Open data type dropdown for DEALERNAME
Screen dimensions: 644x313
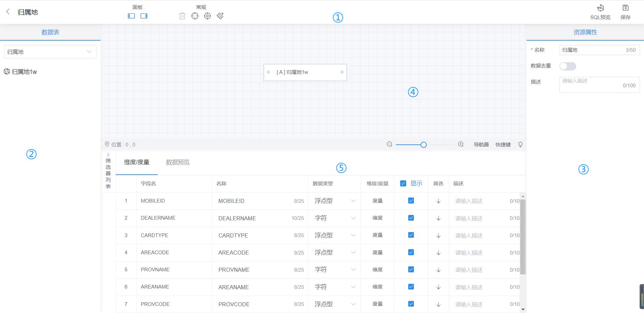pyautogui.click(x=334, y=218)
